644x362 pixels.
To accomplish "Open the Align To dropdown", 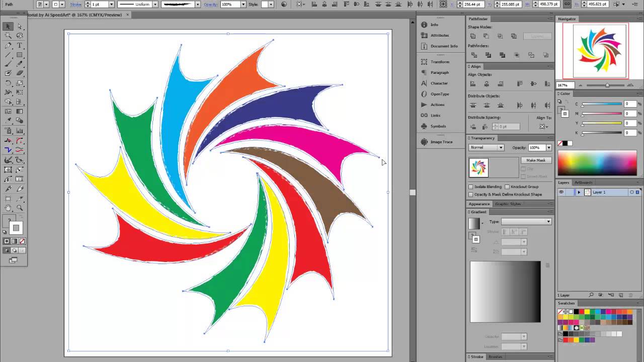I will click(x=544, y=126).
